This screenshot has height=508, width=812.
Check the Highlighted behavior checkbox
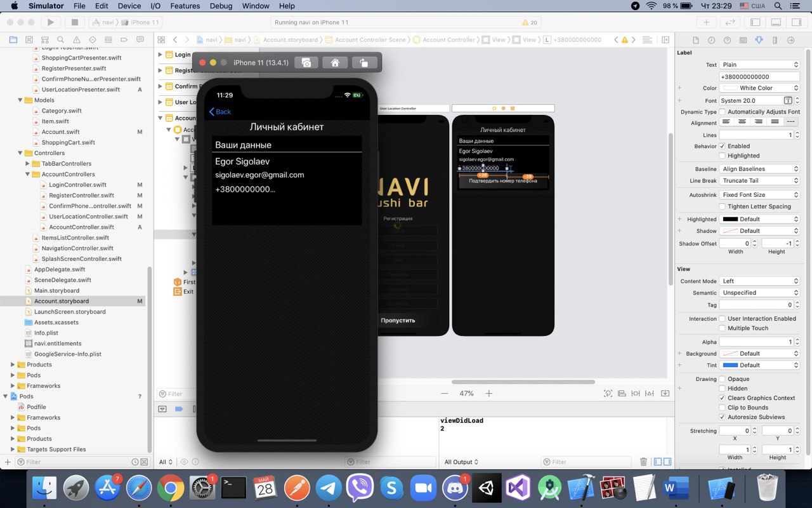click(x=722, y=156)
